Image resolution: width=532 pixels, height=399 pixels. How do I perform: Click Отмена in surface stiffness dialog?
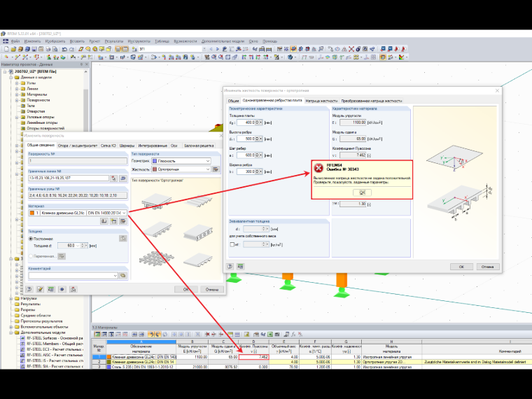488,267
